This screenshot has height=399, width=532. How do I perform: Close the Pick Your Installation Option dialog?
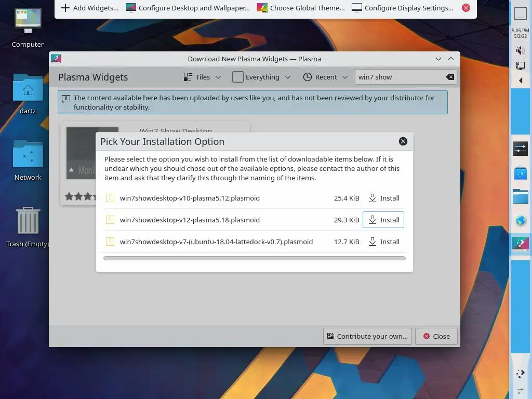click(403, 141)
